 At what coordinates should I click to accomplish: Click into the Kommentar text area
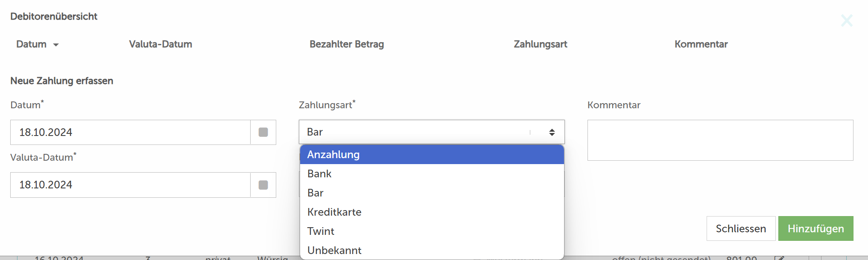point(720,140)
